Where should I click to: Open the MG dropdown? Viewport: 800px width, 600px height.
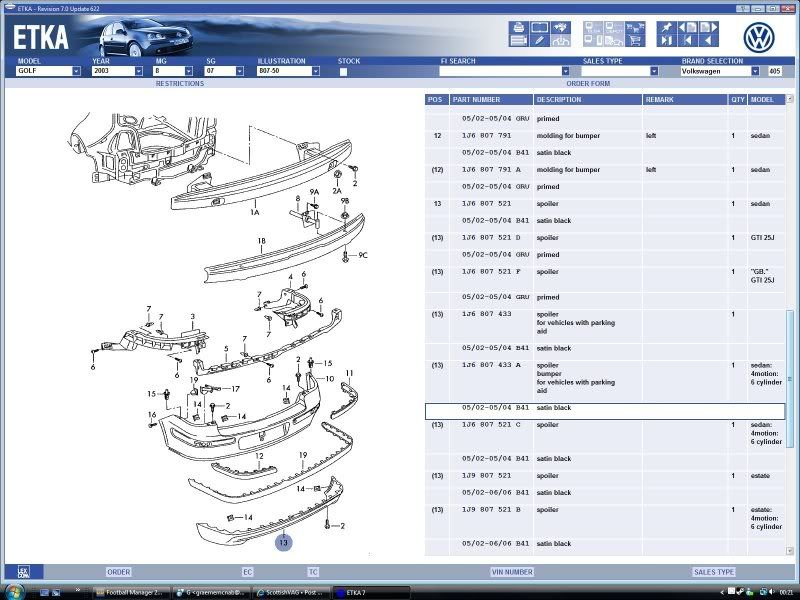point(189,71)
